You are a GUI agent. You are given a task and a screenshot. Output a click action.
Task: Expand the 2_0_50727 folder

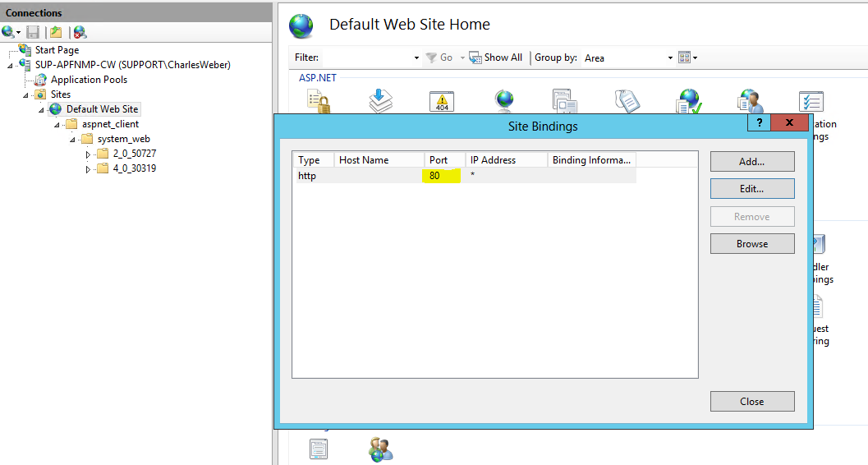point(88,154)
